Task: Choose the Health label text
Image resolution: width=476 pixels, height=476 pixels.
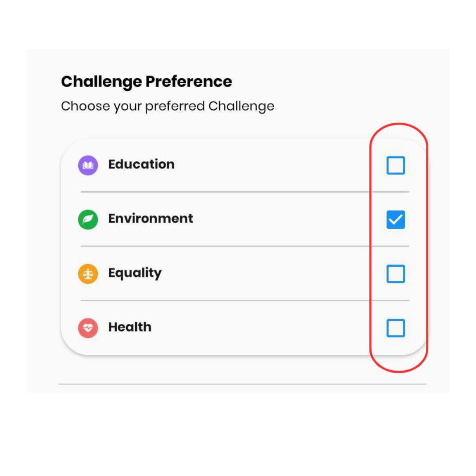Action: [x=130, y=327]
